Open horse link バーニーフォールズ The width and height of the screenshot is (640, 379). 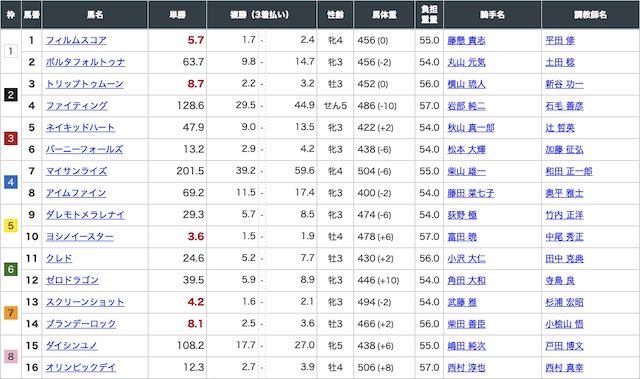pyautogui.click(x=84, y=149)
